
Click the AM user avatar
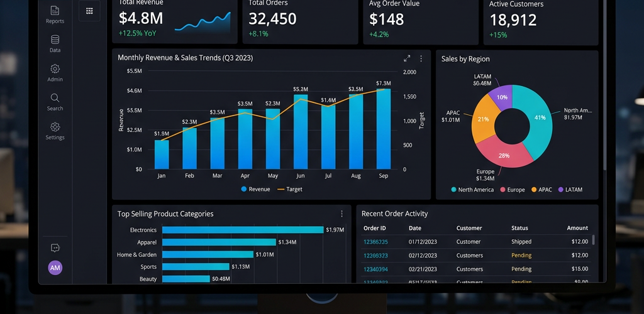[55, 268]
